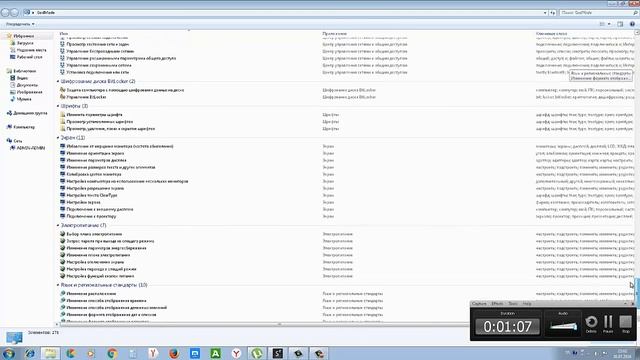This screenshot has height=360, width=640.
Task: Select Настройка разрешения экрана
Action: coord(95,188)
